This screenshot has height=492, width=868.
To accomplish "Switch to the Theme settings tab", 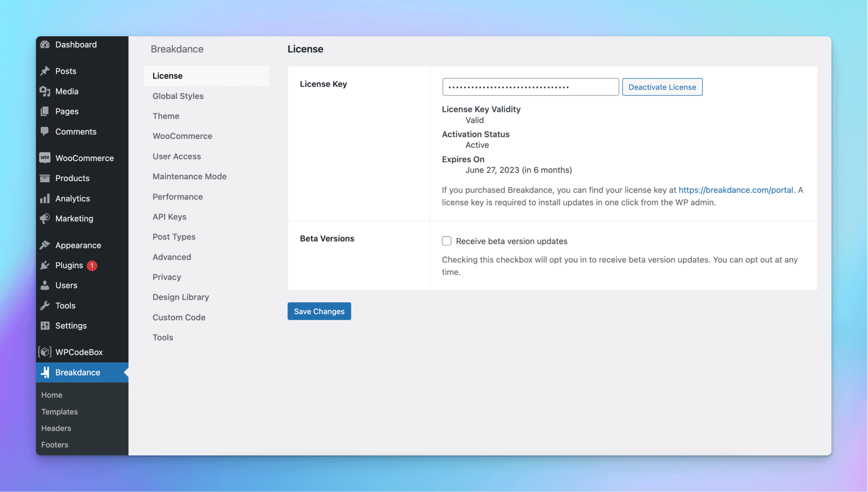I will (x=206, y=116).
